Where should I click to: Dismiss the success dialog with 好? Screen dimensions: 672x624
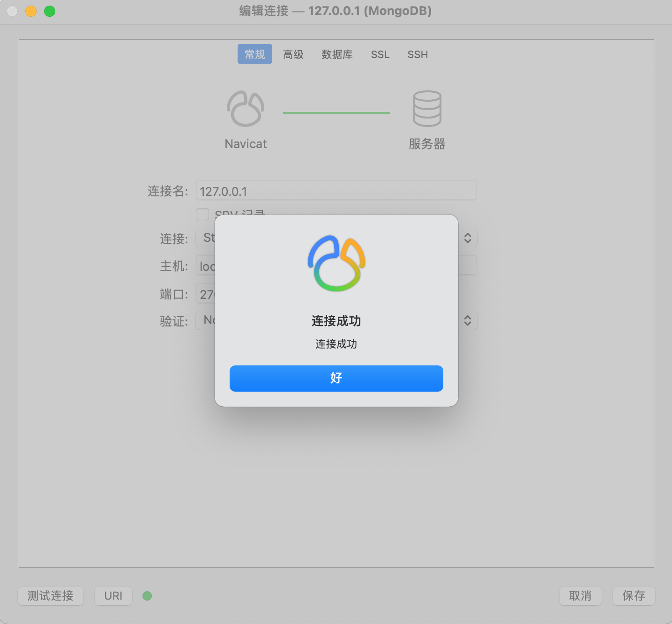click(x=336, y=378)
